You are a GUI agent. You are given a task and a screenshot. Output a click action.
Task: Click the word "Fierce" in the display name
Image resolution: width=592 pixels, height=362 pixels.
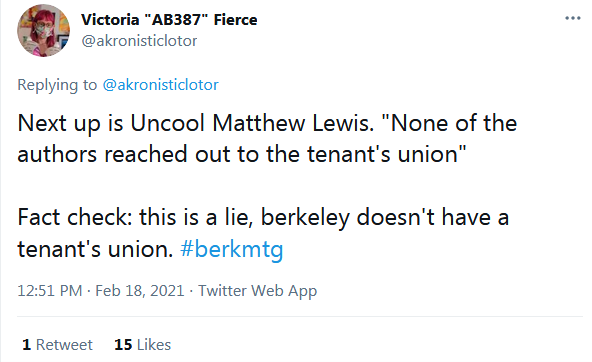pos(236,20)
